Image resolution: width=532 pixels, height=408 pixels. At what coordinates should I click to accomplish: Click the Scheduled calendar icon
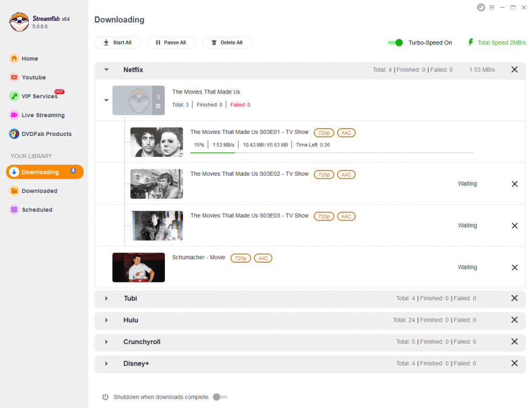point(14,209)
